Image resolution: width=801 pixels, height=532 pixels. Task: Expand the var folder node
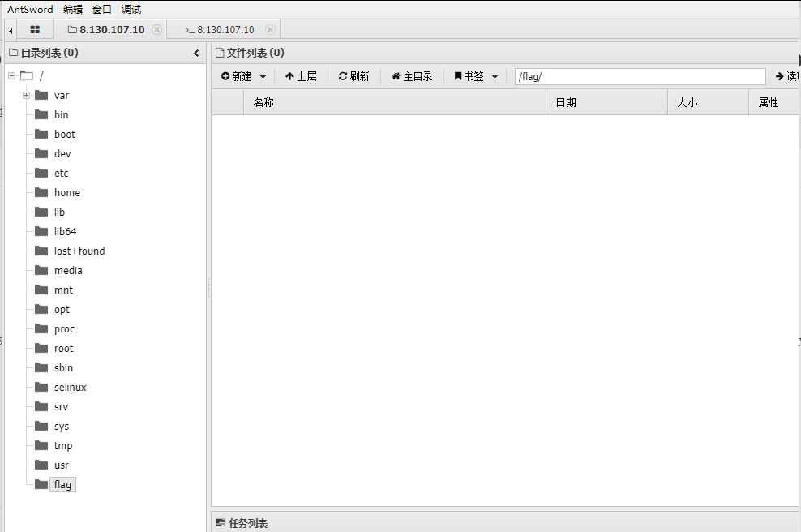tap(26, 96)
